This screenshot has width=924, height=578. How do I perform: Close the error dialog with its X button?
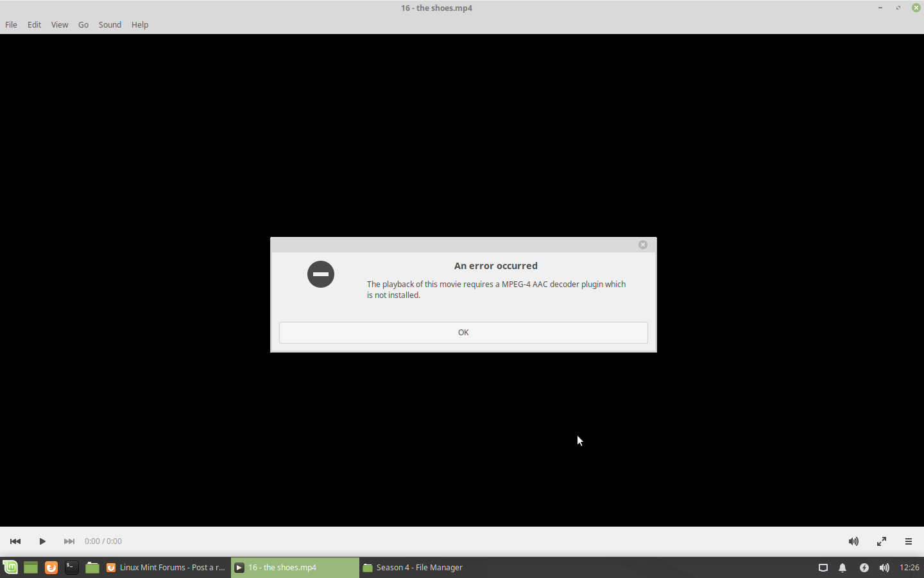(x=643, y=245)
